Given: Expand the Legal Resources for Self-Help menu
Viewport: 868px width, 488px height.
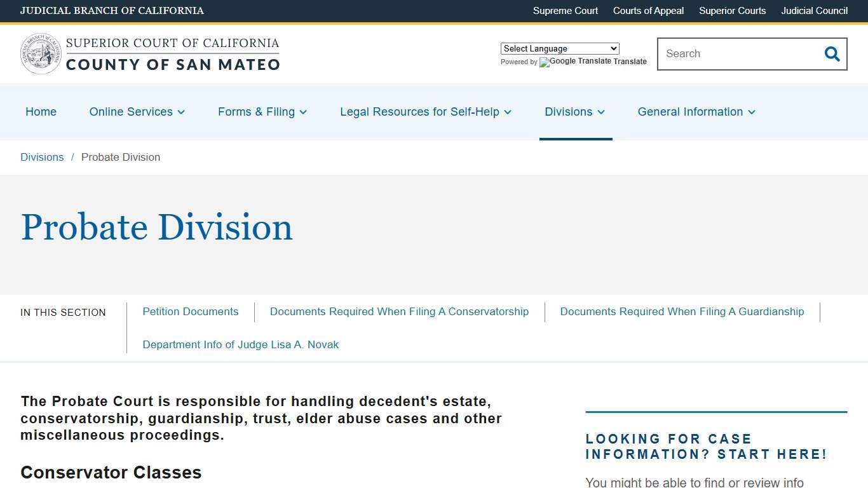Looking at the screenshot, I should pos(425,112).
